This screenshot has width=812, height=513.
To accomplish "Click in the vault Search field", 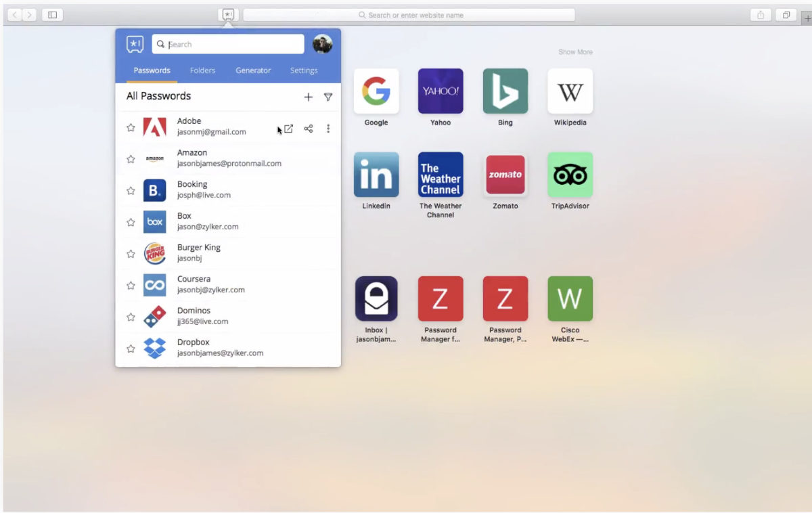I will tap(230, 44).
